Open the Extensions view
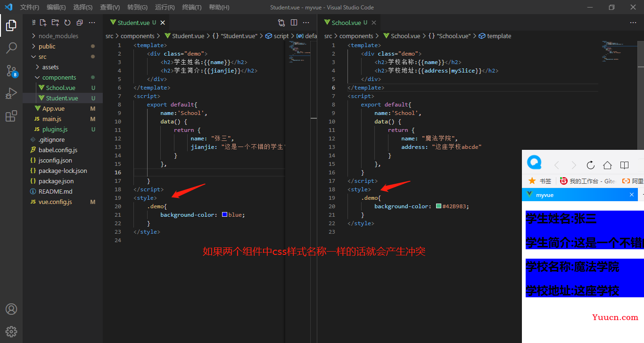The width and height of the screenshot is (644, 343). click(x=11, y=116)
